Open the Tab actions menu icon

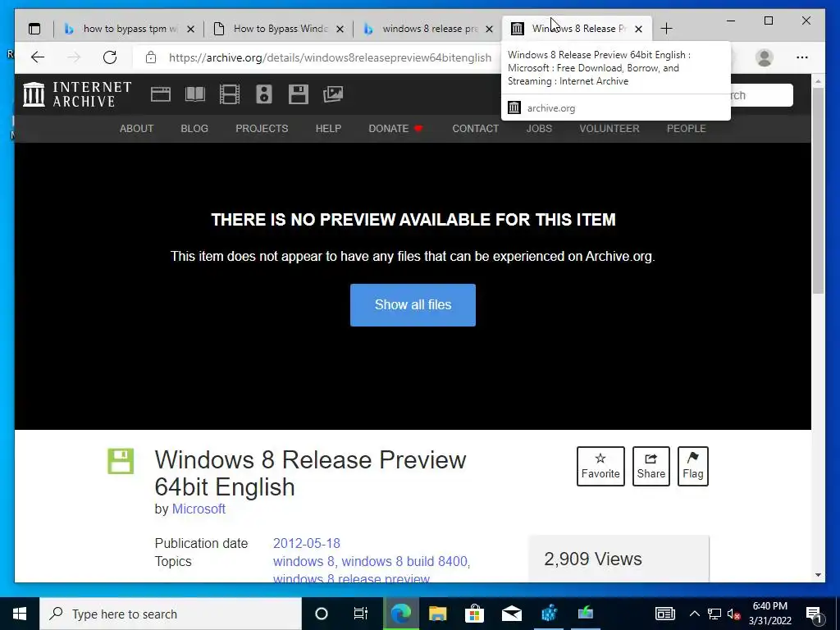[34, 29]
